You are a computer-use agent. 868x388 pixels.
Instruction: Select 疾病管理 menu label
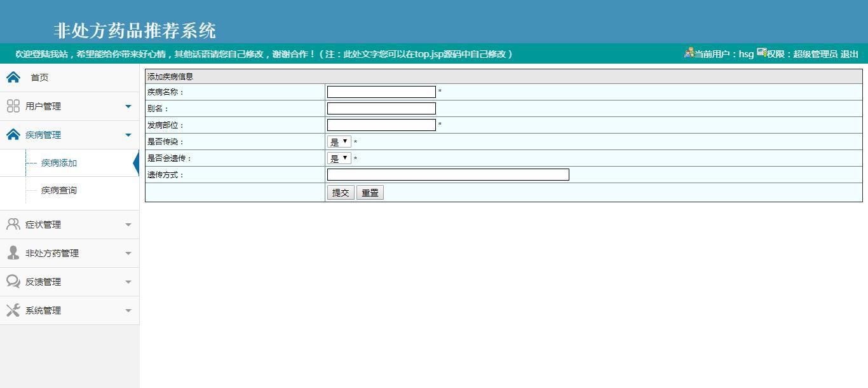(43, 135)
